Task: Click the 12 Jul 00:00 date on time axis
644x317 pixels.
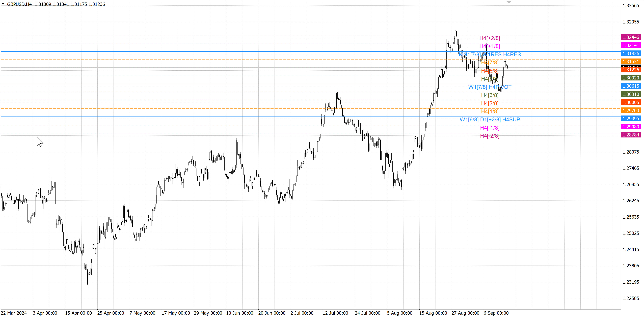Action: tap(335, 313)
